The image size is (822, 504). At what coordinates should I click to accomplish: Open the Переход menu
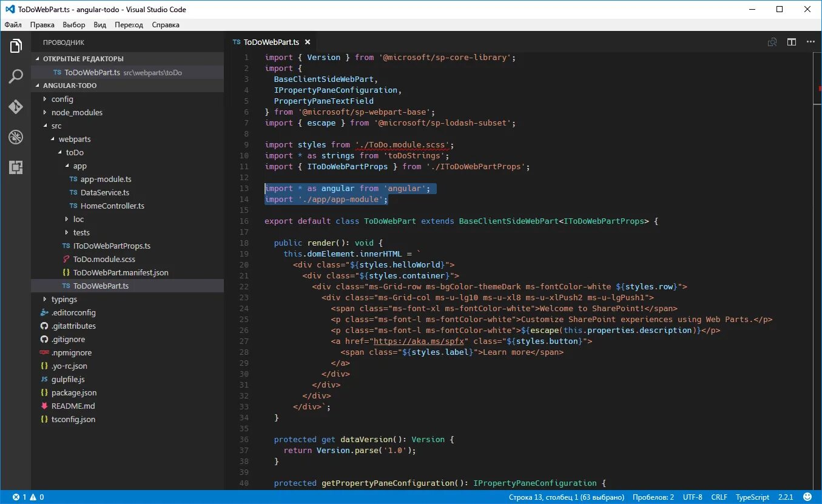(x=129, y=25)
